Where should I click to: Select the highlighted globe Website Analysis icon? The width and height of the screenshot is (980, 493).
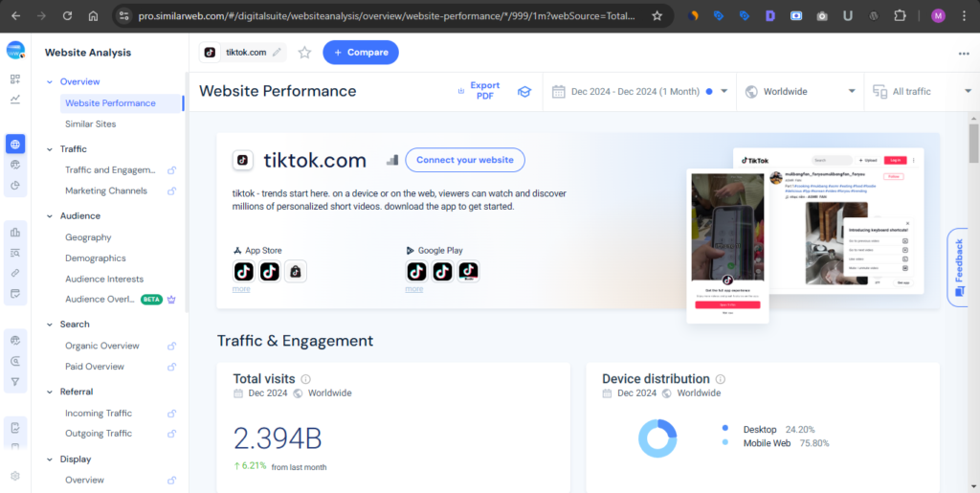point(15,145)
